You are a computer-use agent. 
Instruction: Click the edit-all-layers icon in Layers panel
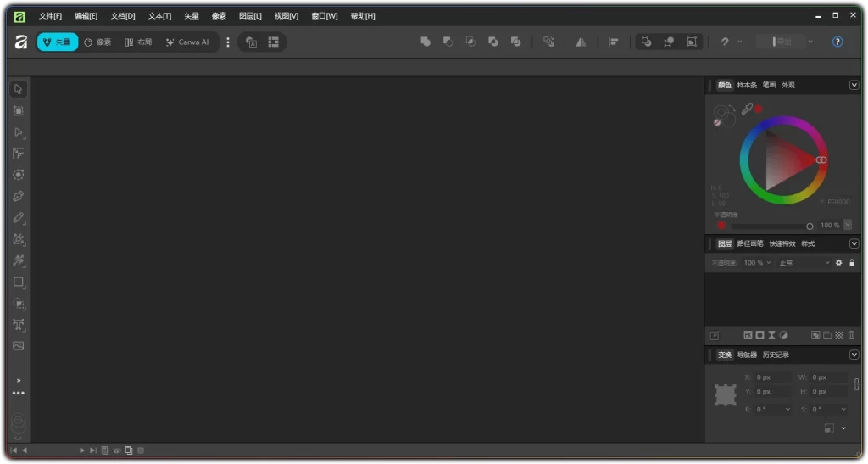715,336
